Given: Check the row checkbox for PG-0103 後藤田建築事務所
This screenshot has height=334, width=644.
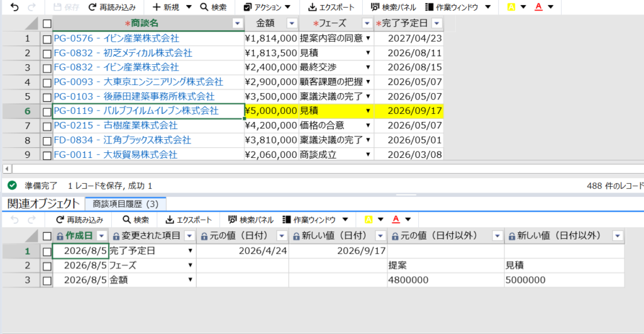Looking at the screenshot, I should coord(47,97).
